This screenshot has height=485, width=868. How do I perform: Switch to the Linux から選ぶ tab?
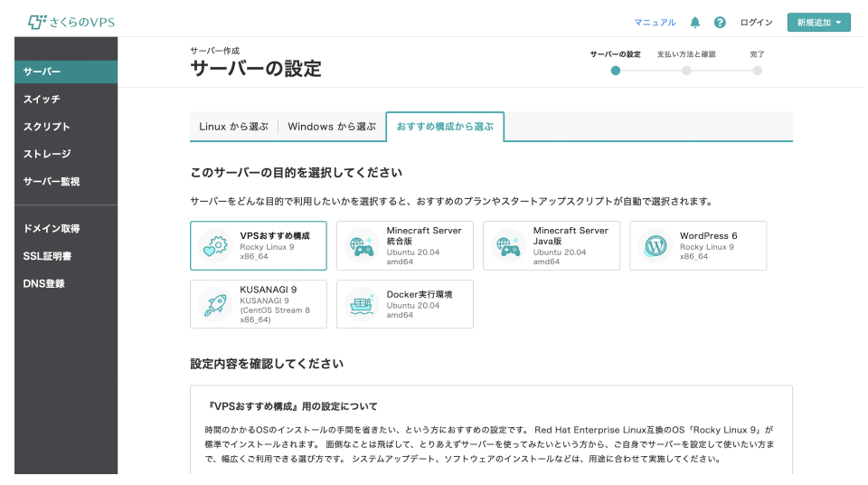click(x=233, y=127)
